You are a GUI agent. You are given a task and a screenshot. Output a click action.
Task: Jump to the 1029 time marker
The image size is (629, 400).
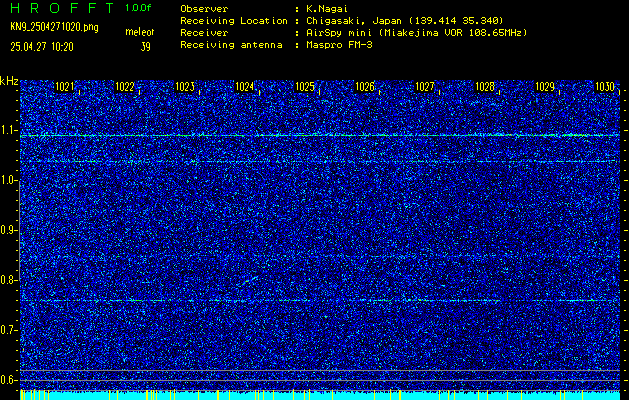point(545,87)
